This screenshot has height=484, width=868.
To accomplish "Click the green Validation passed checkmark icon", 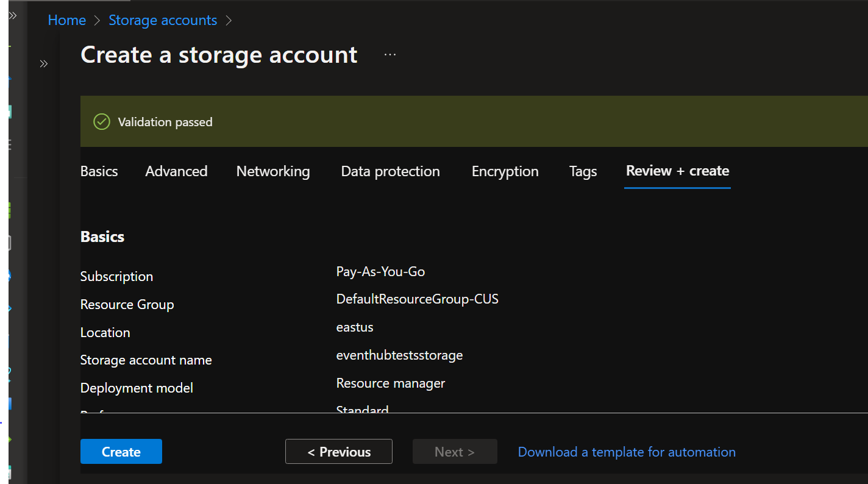I will coord(101,122).
